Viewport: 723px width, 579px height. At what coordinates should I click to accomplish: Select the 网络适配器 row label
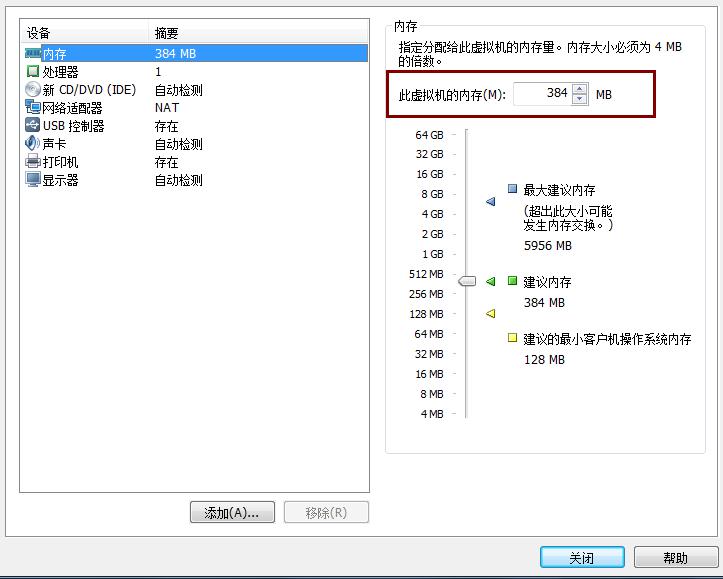click(x=72, y=108)
